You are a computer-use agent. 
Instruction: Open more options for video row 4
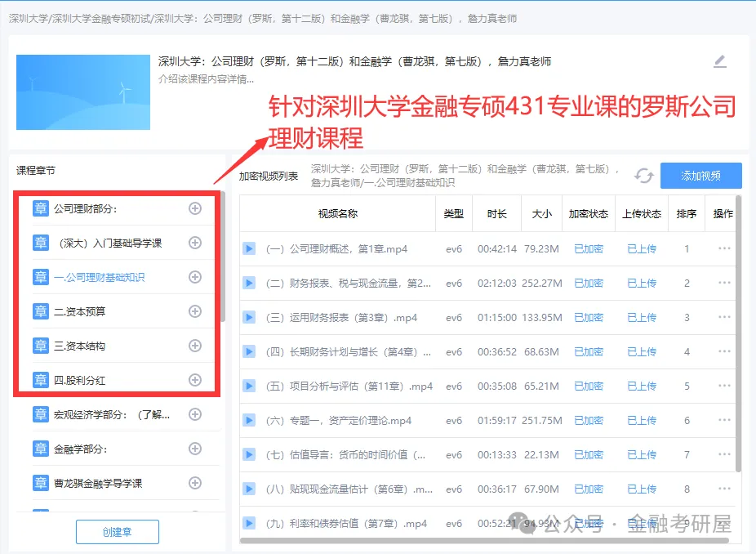tap(724, 351)
